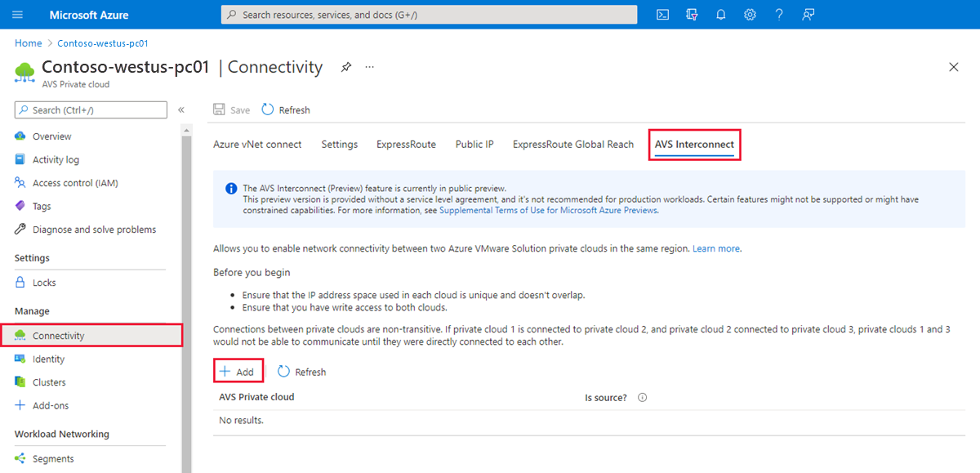The image size is (980, 473).
Task: Open the Azure portal hamburger menu
Action: coord(18,15)
